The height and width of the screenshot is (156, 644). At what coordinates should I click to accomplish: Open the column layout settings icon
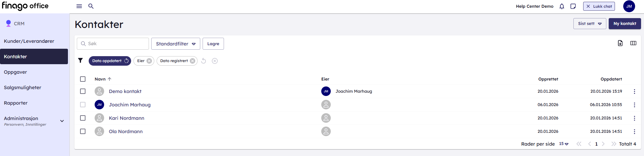(633, 43)
